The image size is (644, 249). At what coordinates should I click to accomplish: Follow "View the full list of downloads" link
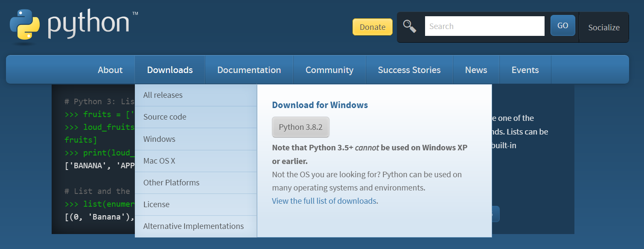click(x=324, y=201)
